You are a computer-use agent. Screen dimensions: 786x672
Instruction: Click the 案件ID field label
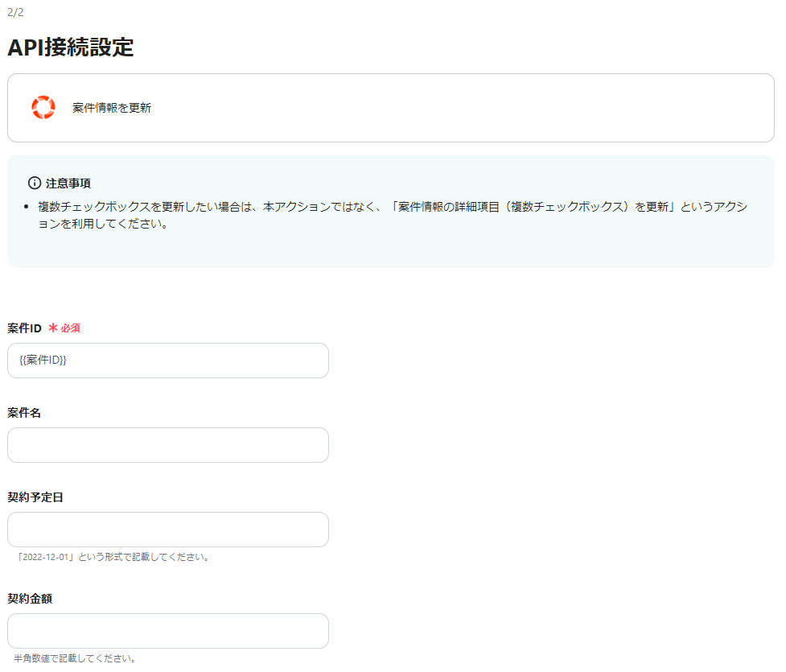(26, 328)
